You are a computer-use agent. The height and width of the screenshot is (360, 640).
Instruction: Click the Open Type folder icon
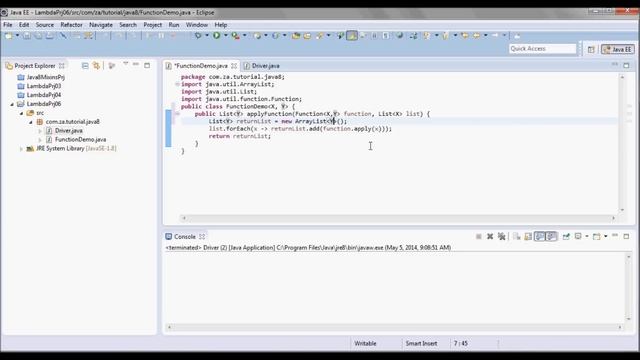(x=296, y=36)
